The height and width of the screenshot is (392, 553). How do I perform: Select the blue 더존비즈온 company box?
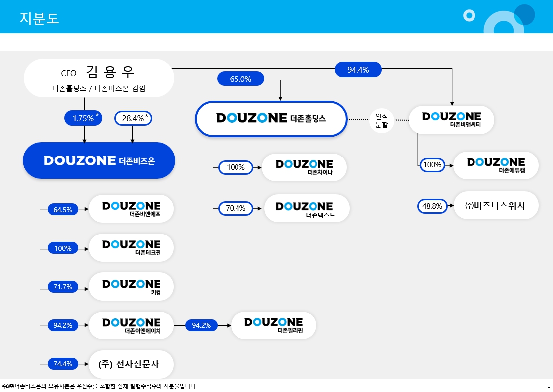(x=99, y=160)
